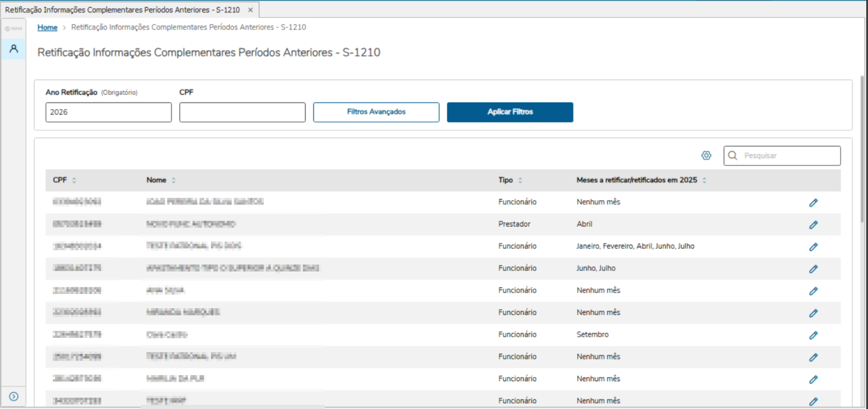Focus the Ano Retificação input field

(x=108, y=112)
